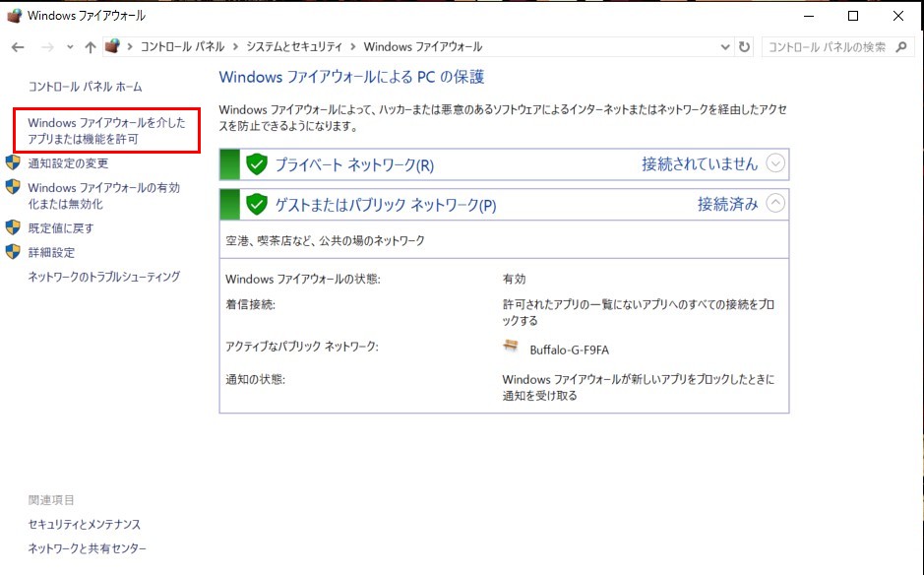Open 通知設定の変更 link
The image size is (924, 575).
pyautogui.click(x=68, y=163)
